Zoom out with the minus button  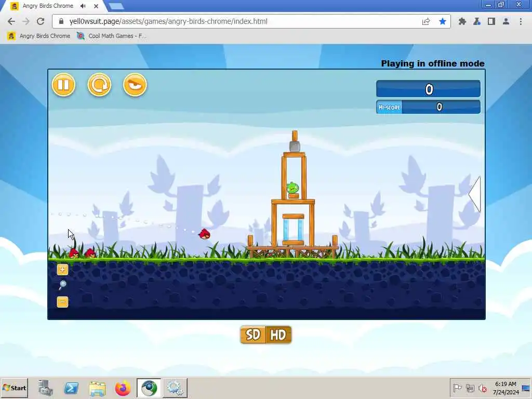62,302
